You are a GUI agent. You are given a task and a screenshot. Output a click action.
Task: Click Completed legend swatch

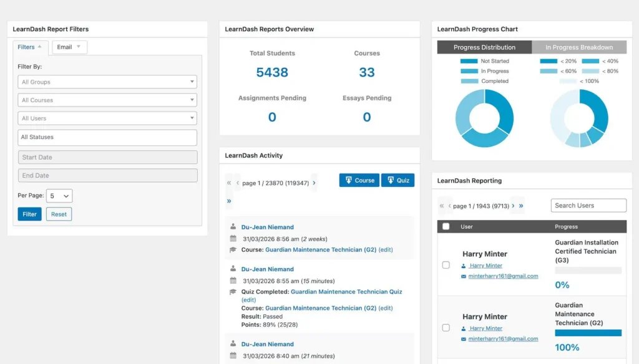point(469,81)
